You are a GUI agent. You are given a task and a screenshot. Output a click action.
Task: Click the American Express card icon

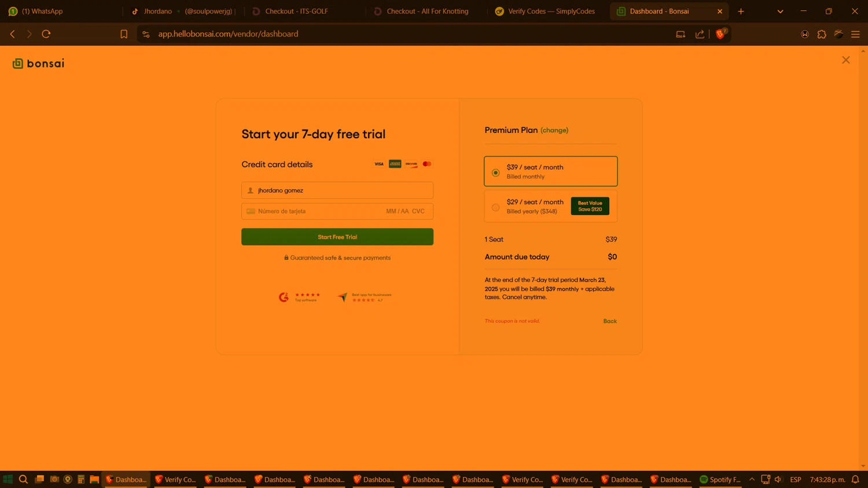(395, 164)
